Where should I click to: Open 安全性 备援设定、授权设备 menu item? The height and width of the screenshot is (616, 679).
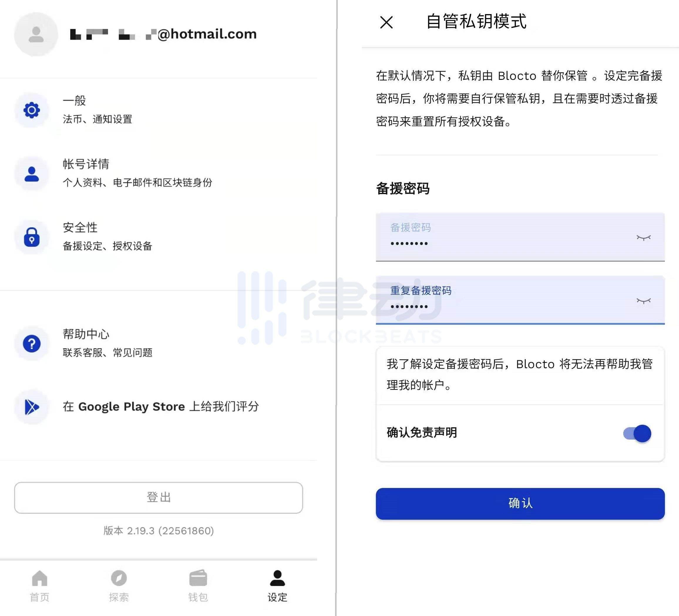click(x=108, y=237)
